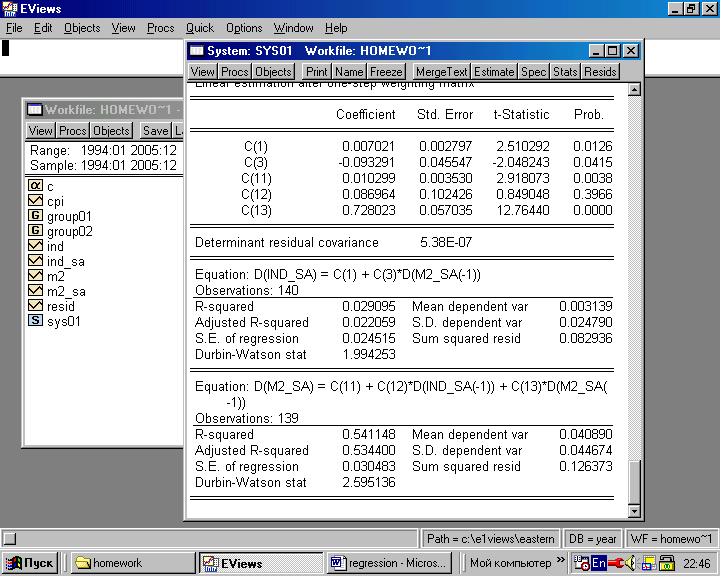
Task: Open the Пуск start button
Action: click(x=29, y=563)
